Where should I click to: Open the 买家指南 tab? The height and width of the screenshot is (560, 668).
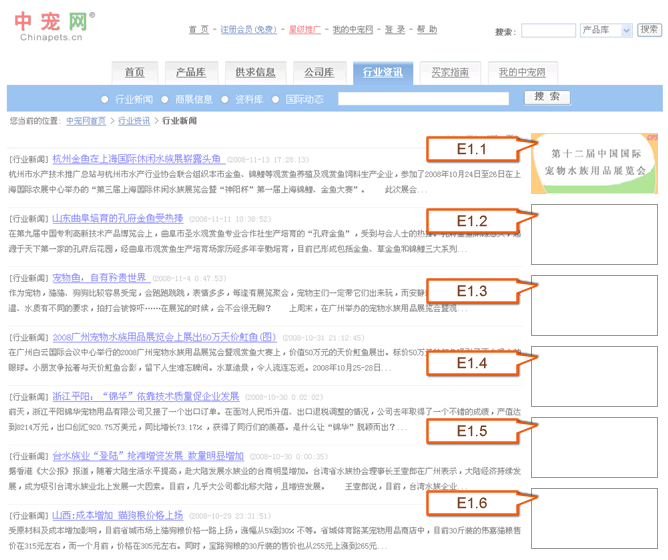point(450,73)
